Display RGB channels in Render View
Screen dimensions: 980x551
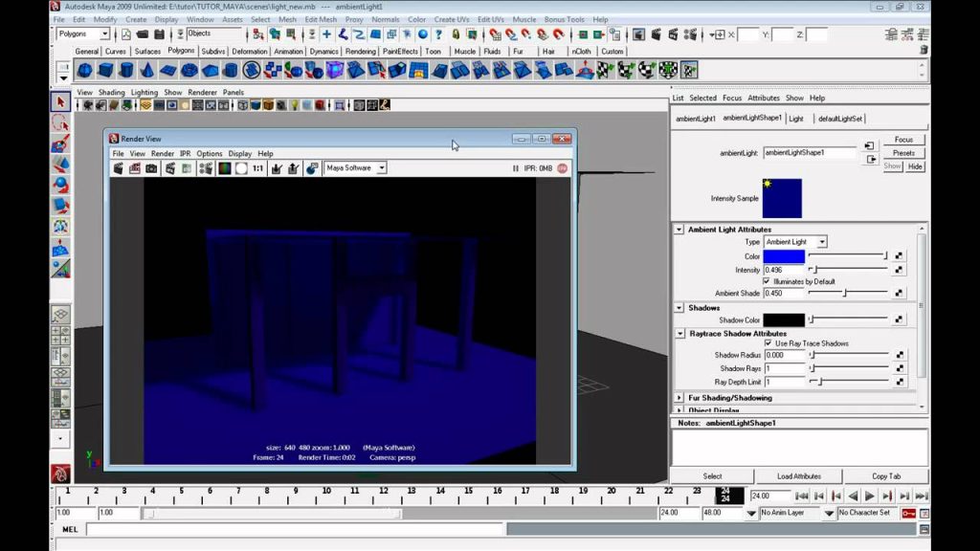point(224,168)
